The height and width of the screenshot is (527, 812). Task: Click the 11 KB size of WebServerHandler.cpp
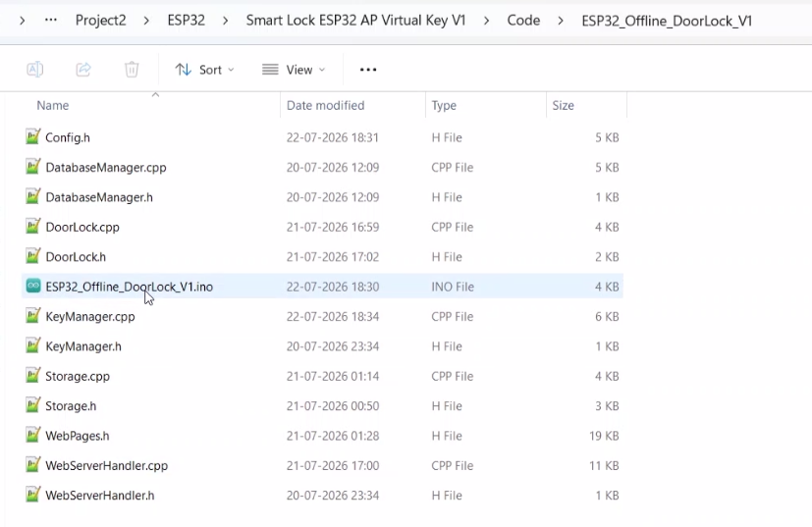pos(604,466)
